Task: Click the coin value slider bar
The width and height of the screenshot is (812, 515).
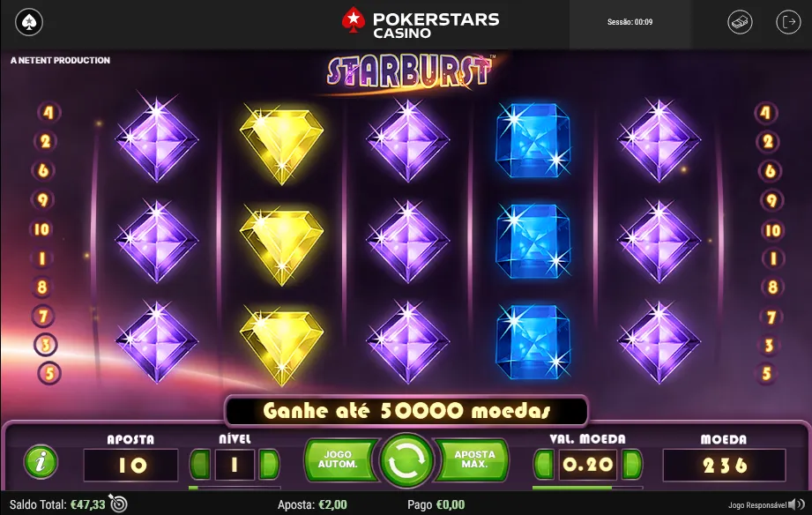Action: click(x=588, y=488)
